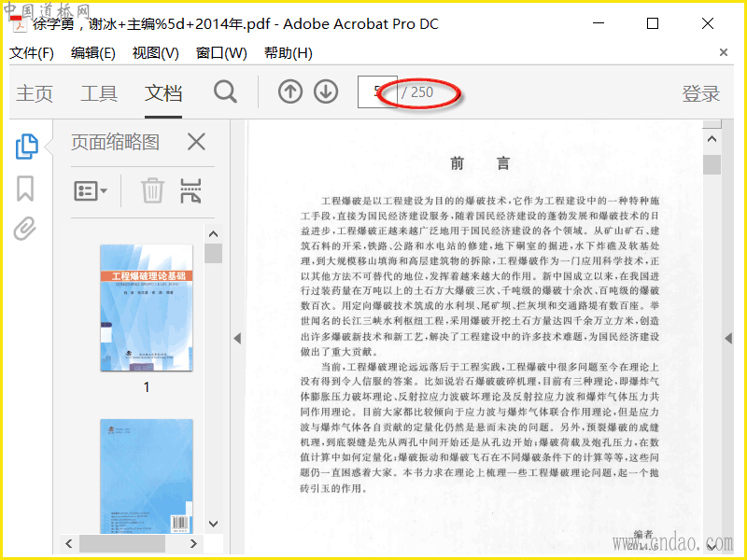Open the 视图(V) menu
The width and height of the screenshot is (747, 560).
pos(155,53)
